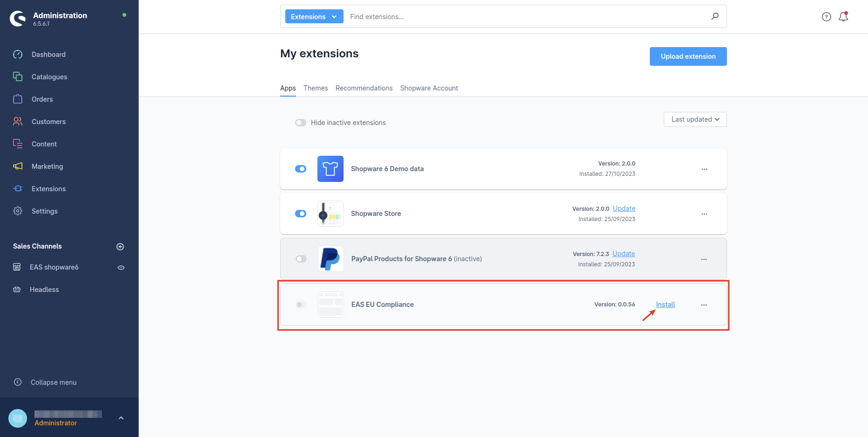Screen dimensions: 868x437
Task: Click the Administrator role text
Action: (x=55, y=423)
